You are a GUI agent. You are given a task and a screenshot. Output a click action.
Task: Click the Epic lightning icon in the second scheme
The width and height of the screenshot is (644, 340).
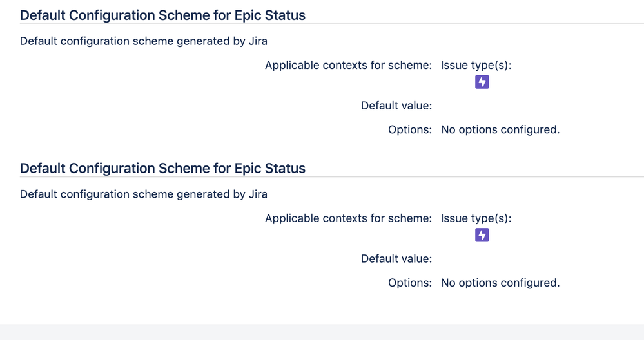pyautogui.click(x=482, y=235)
